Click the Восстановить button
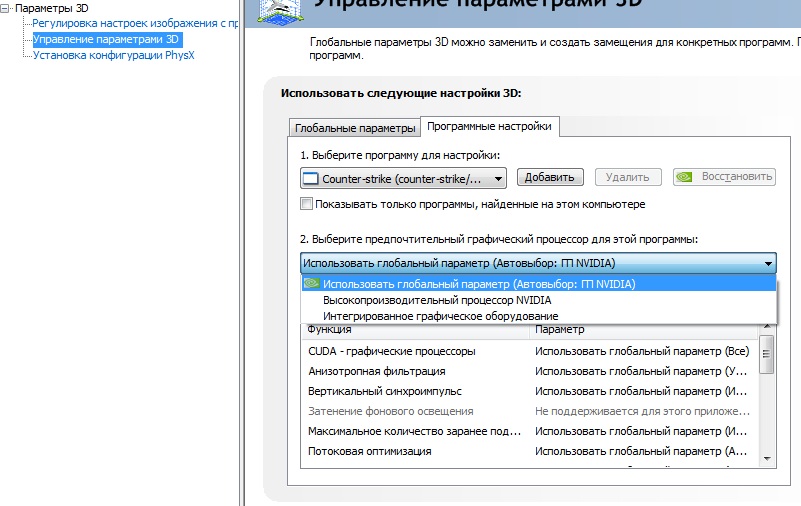Viewport: 801px width, 506px height. 724,177
